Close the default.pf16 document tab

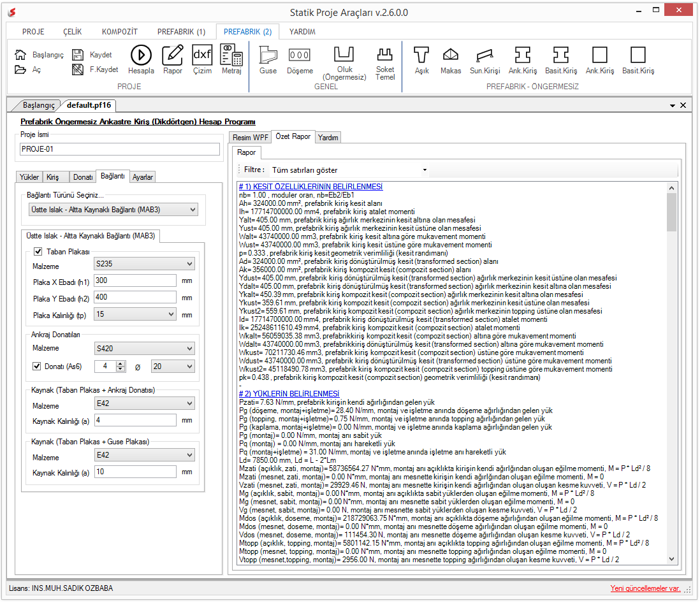(x=683, y=105)
